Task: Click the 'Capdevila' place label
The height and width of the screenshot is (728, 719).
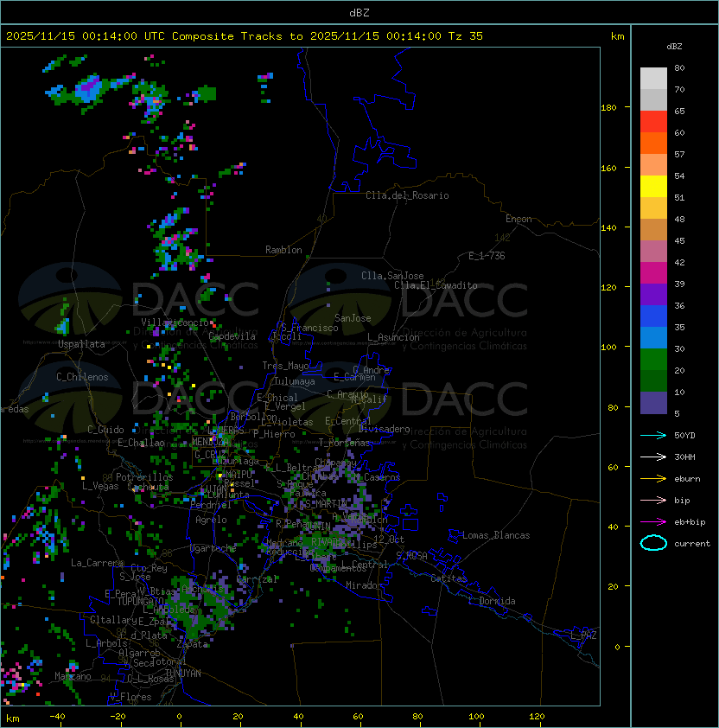Action: [232, 336]
